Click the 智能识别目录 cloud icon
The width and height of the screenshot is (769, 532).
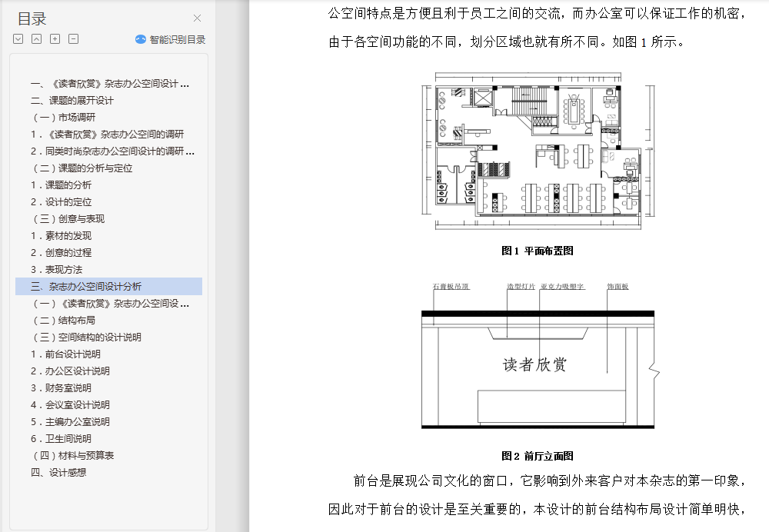(x=141, y=40)
